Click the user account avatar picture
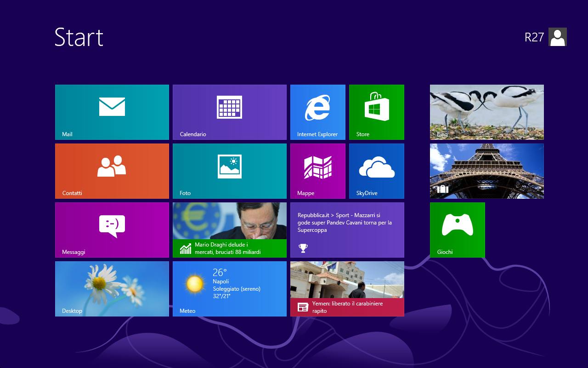Image resolution: width=588 pixels, height=368 pixels. [558, 37]
